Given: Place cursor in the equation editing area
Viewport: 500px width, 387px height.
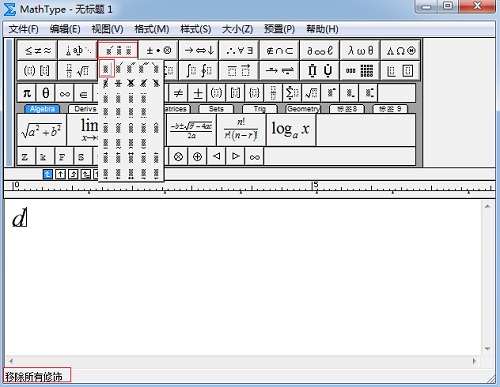Looking at the screenshot, I should [x=243, y=277].
